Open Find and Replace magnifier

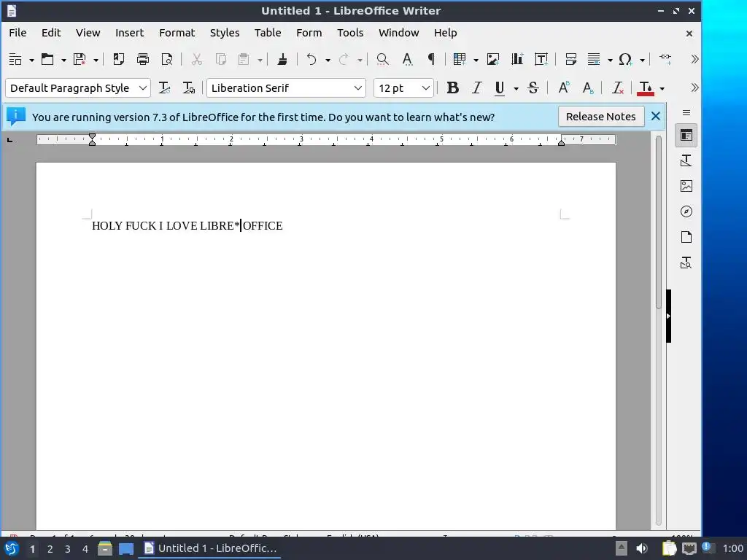382,59
